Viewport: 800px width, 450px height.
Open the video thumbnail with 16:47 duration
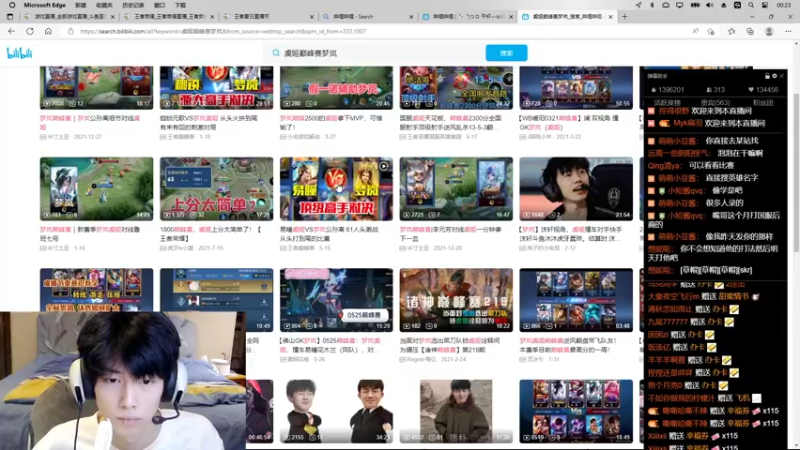pyautogui.click(x=456, y=189)
